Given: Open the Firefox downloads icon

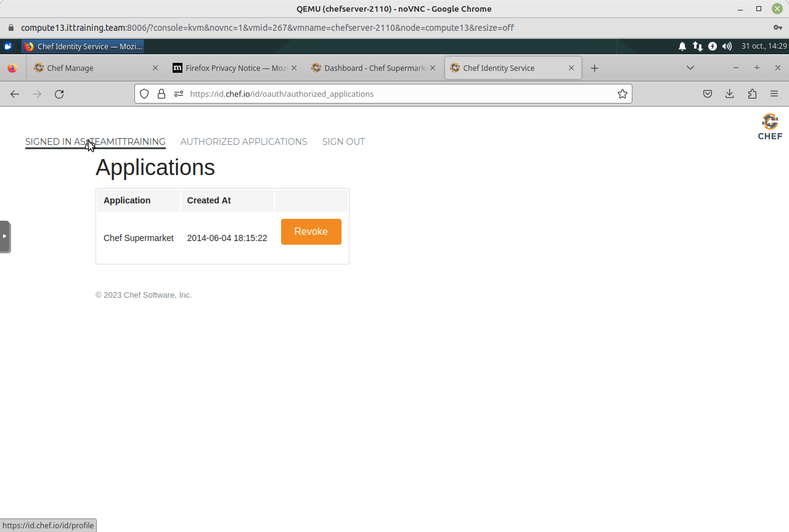Looking at the screenshot, I should (729, 94).
